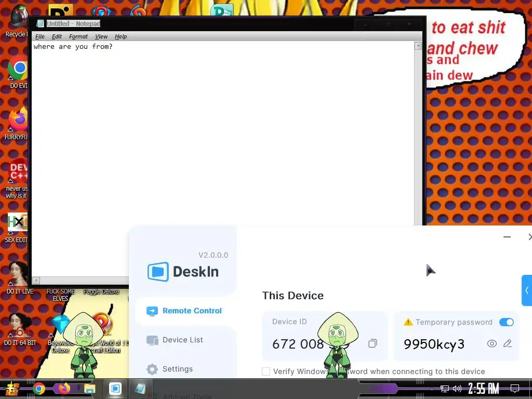Viewport: 532px width, 399px height.
Task: Open the File menu in Notepad
Action: click(39, 36)
